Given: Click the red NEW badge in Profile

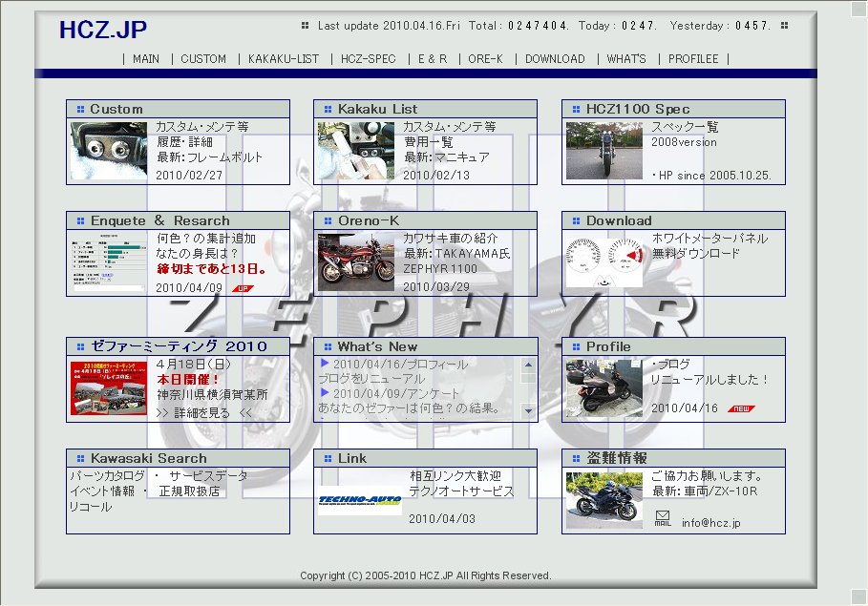Looking at the screenshot, I should point(741,409).
